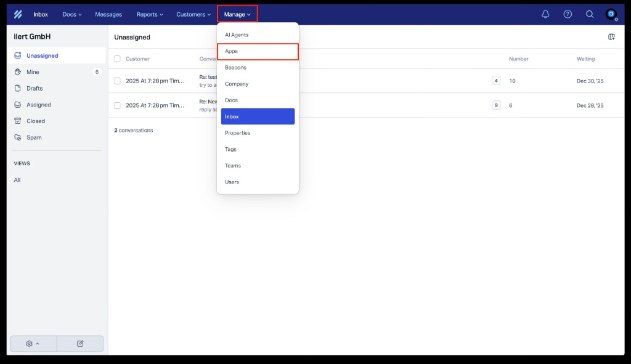Click the column layout icon at top right
This screenshot has height=364, width=631.
point(611,37)
